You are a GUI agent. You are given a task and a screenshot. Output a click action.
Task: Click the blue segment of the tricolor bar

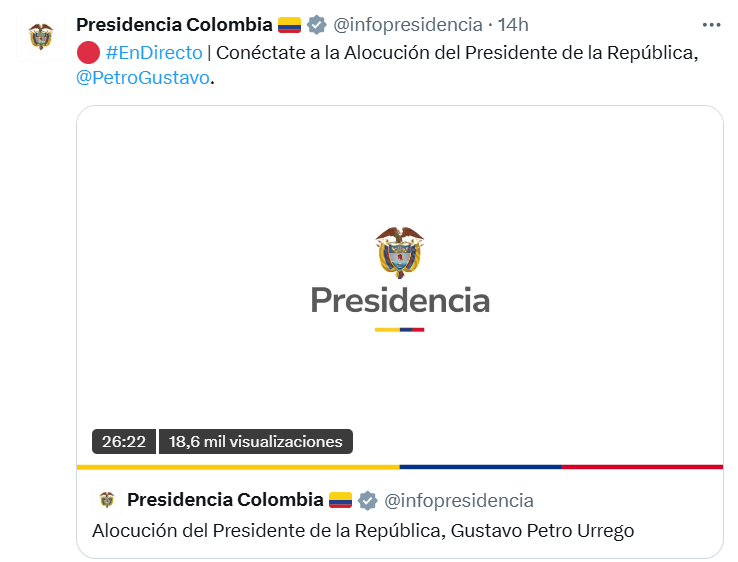coord(480,466)
